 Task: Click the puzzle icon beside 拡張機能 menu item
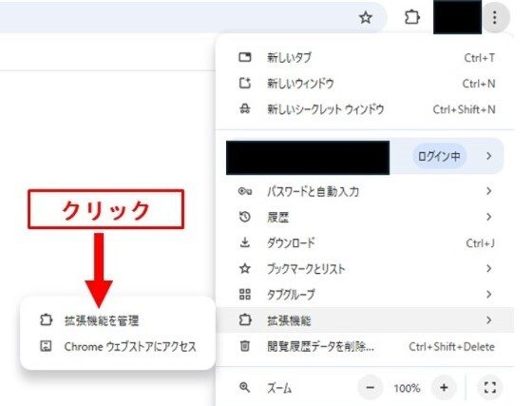245,319
